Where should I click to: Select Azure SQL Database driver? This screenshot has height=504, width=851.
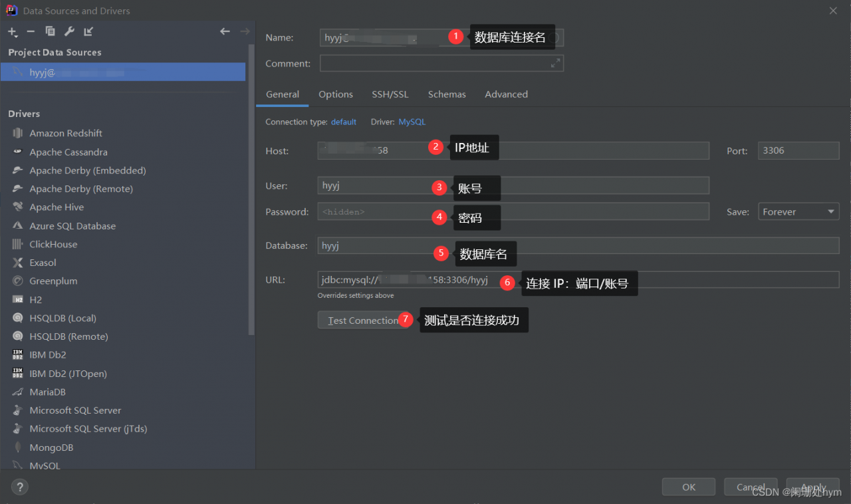[72, 226]
